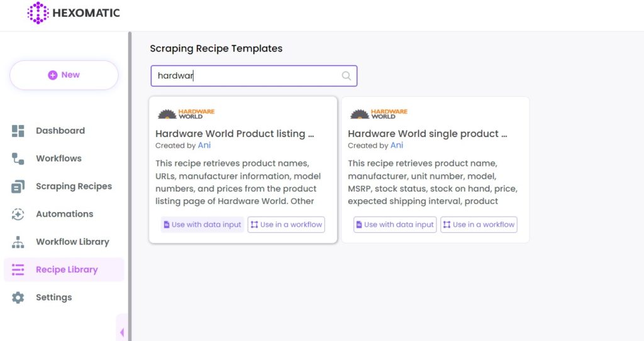Screen dimensions: 644x341
Task: Use Product listing recipe with data input
Action: (202, 225)
